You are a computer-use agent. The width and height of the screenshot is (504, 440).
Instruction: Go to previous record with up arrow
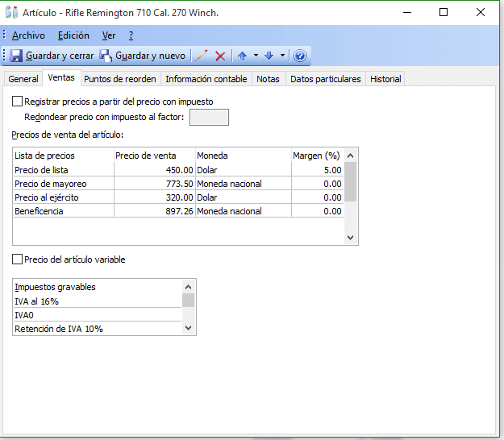coord(243,56)
